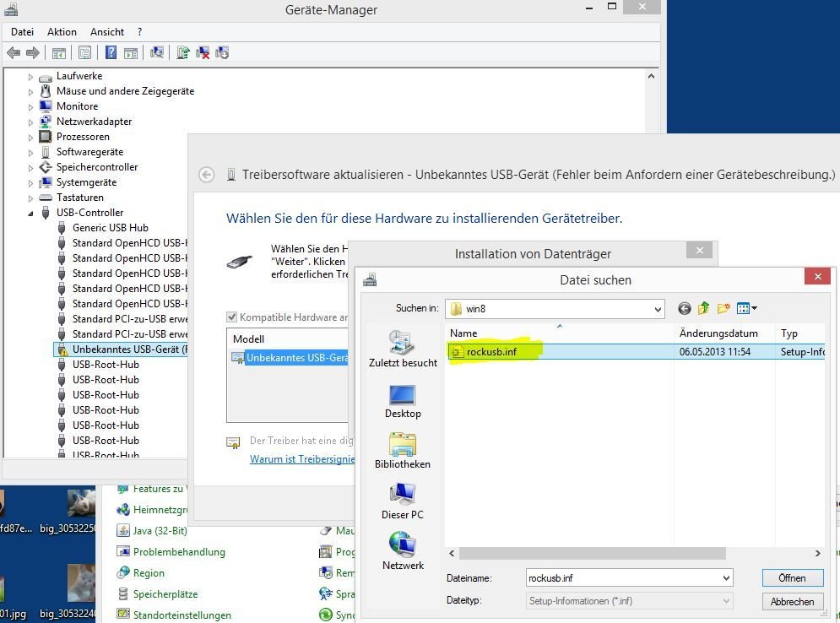
Task: Create a new folder in file dialog
Action: point(723,309)
